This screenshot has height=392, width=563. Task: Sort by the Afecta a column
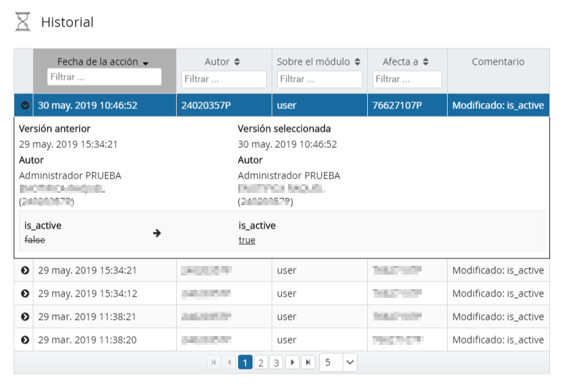406,62
